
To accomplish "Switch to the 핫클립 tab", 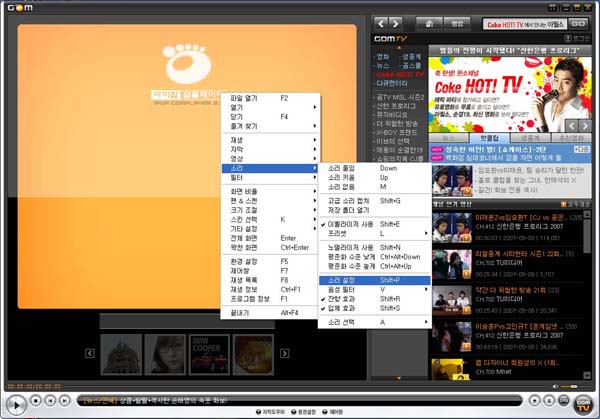I will coord(489,138).
